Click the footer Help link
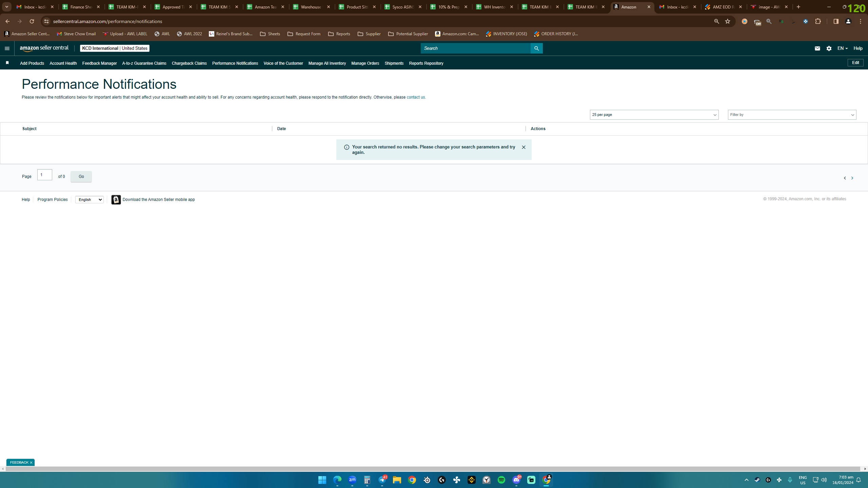The width and height of the screenshot is (868, 488). point(26,200)
